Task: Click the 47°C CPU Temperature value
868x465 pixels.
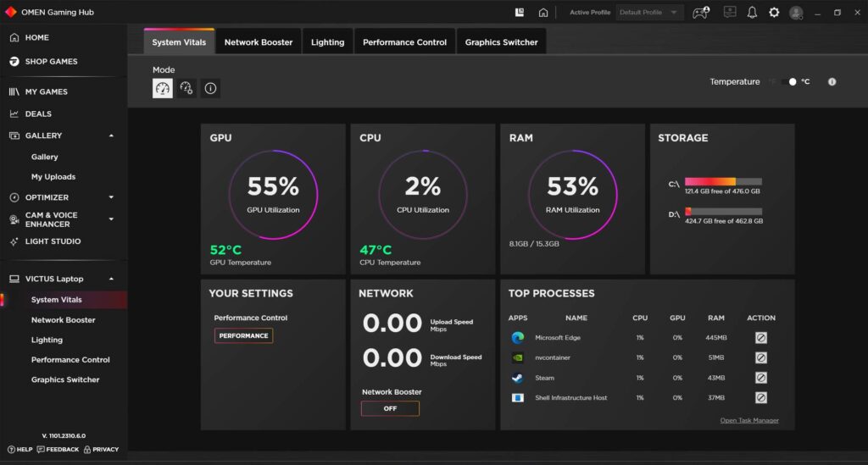Action: pos(376,250)
